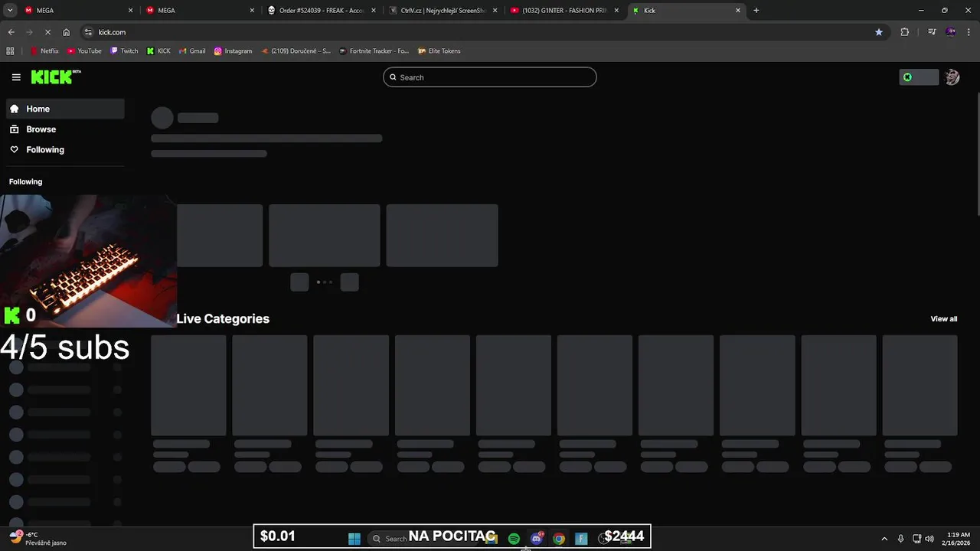Image resolution: width=980 pixels, height=551 pixels.
Task: Open the Instagram bookmark
Action: coord(233,51)
